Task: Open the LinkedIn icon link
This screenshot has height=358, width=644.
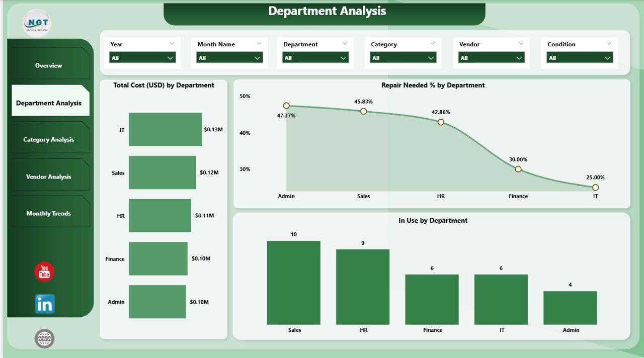Action: (x=45, y=304)
